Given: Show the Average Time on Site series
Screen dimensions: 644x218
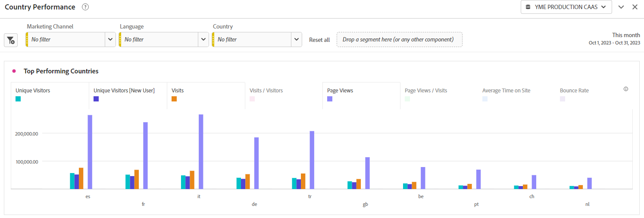Looking at the screenshot, I should click(516, 95).
